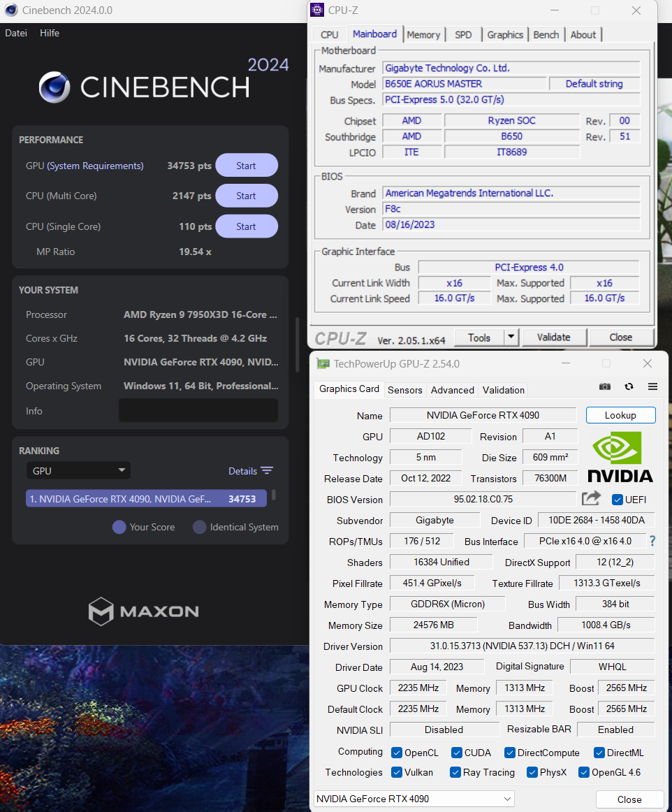Click the GPU-Z refresh icon
The image size is (672, 812).
(629, 387)
